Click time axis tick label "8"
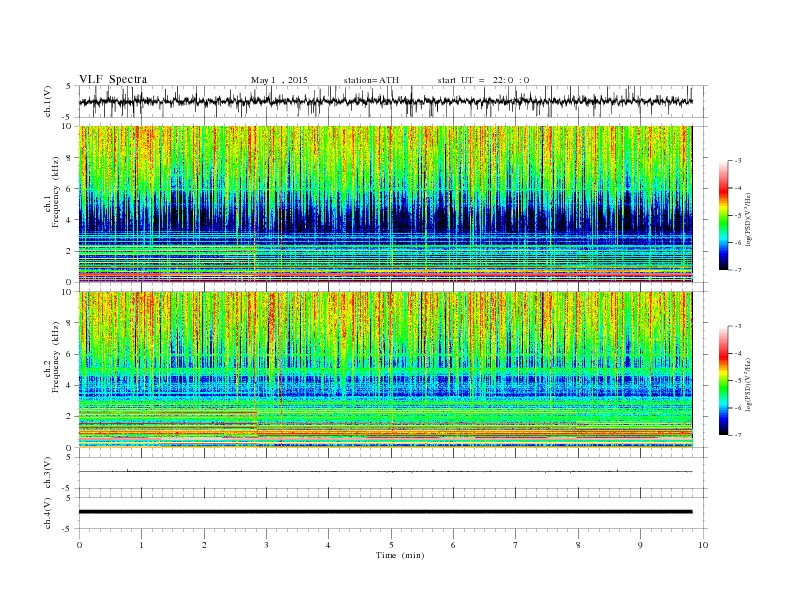 click(x=578, y=545)
